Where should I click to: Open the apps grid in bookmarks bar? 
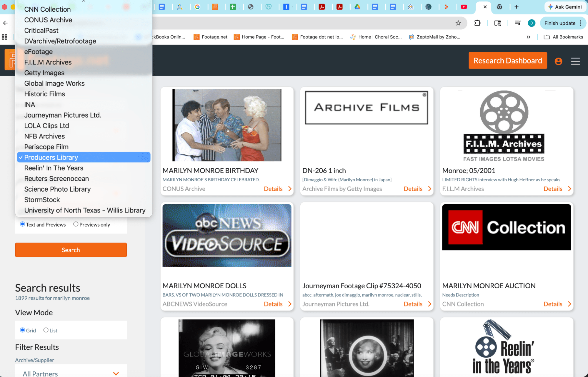click(5, 37)
